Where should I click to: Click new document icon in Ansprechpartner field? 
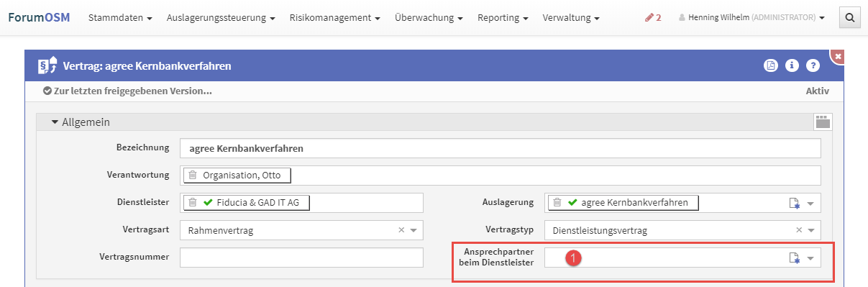click(794, 258)
